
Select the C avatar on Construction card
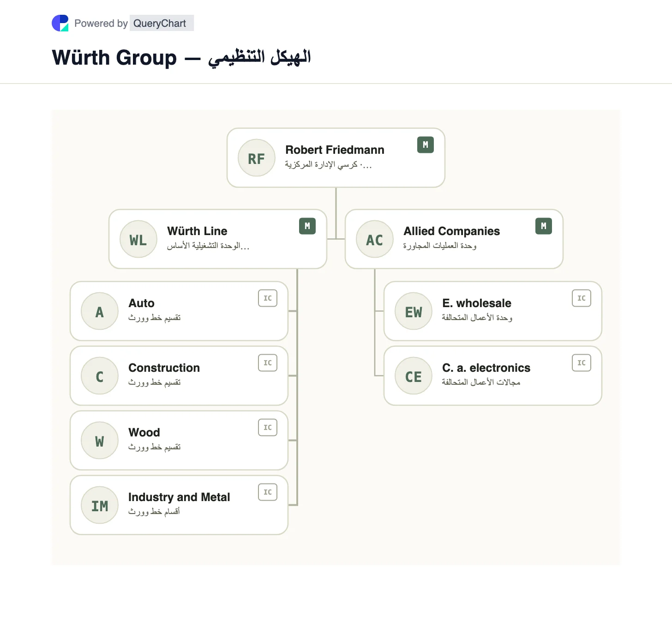point(100,376)
